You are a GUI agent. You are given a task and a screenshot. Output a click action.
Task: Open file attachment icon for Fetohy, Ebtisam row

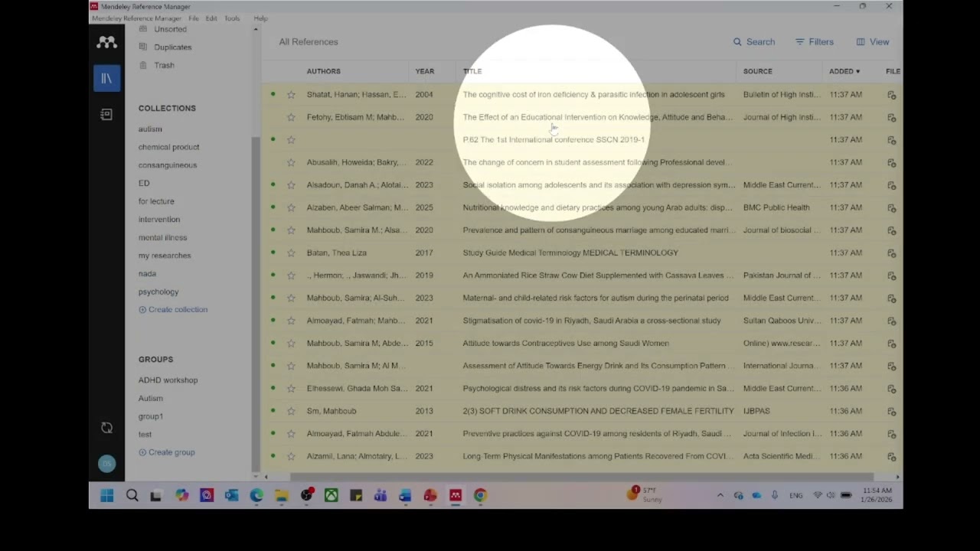(x=891, y=117)
